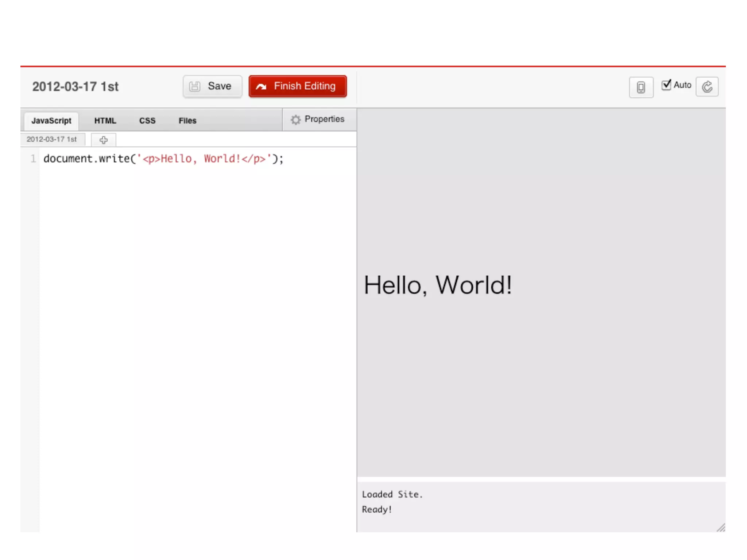Click the Properties gear icon

point(295,120)
